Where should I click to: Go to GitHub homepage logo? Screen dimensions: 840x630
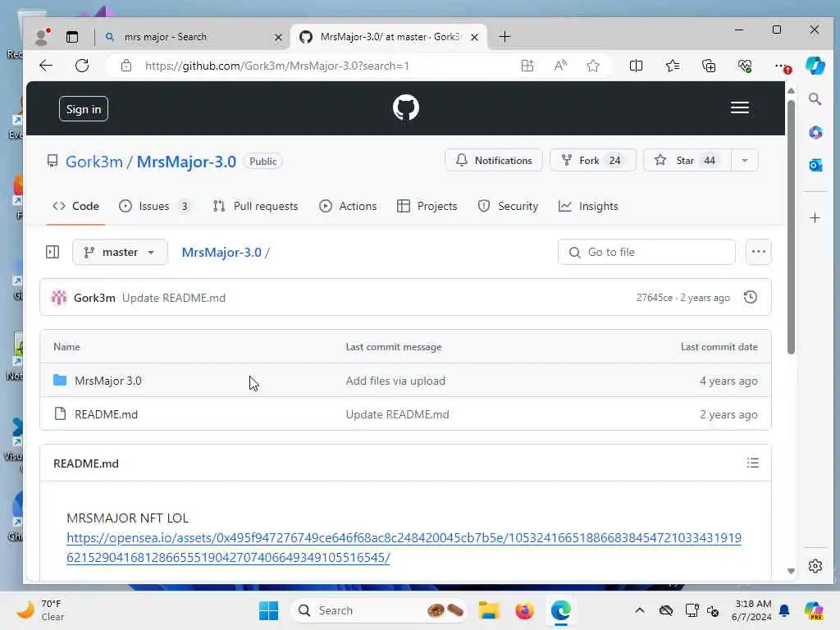[x=405, y=107]
